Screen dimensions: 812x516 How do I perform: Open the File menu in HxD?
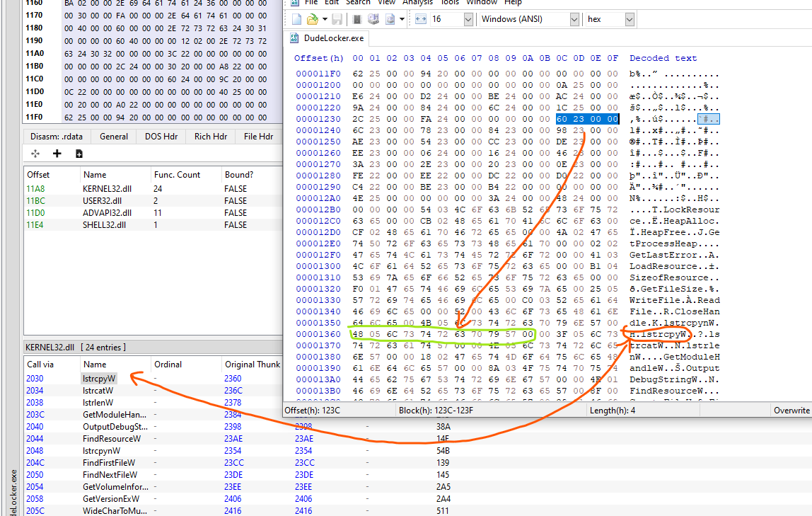(x=311, y=3)
